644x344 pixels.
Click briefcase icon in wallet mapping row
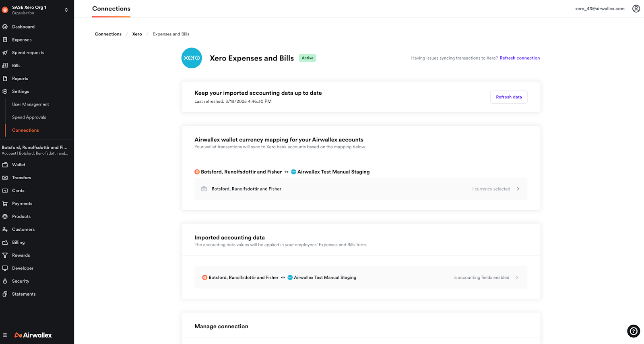[204, 189]
